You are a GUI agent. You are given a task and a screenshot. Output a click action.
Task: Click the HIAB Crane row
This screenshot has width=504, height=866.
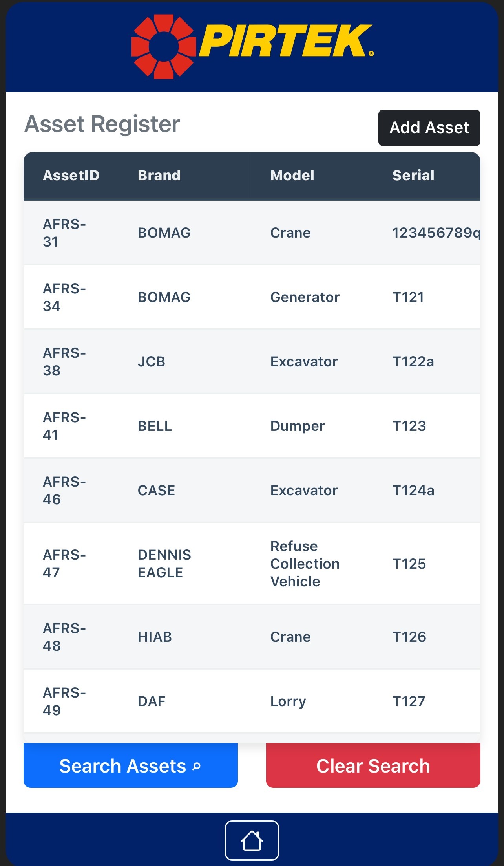(252, 637)
